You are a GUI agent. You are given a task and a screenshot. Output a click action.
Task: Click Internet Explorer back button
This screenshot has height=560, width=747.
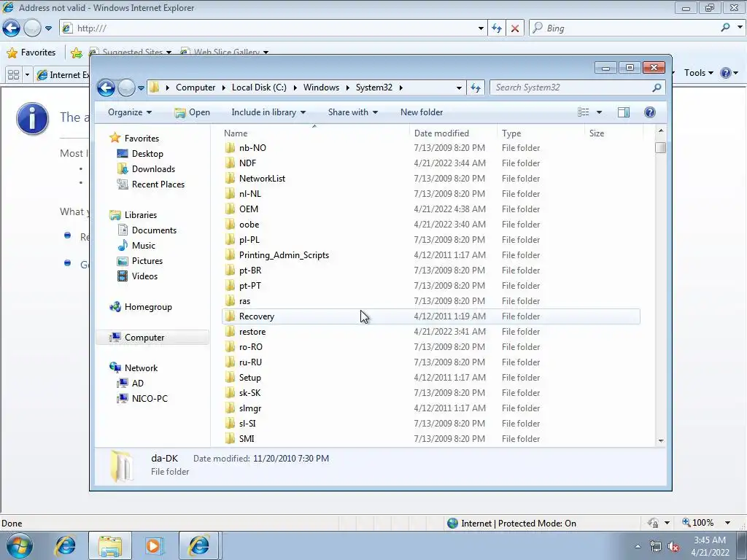(x=12, y=28)
